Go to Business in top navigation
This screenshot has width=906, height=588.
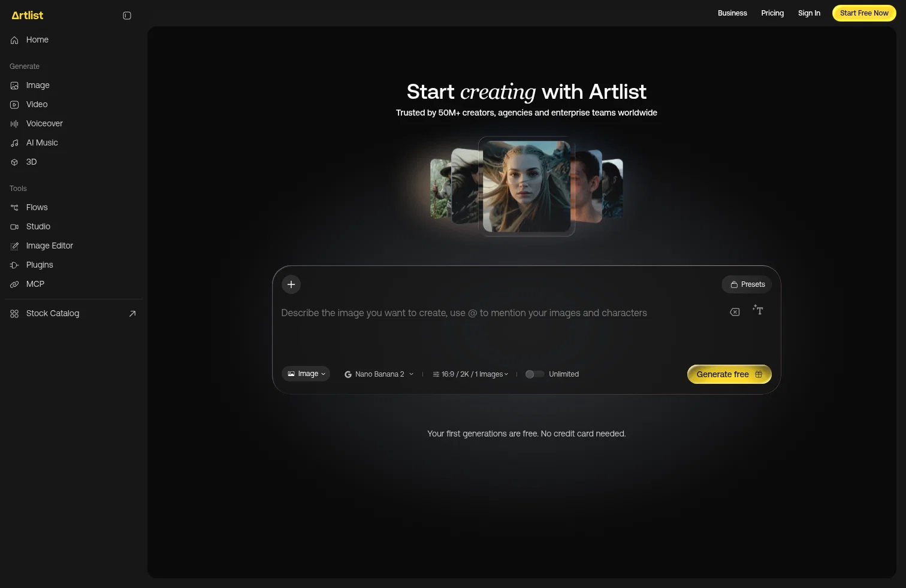(732, 13)
